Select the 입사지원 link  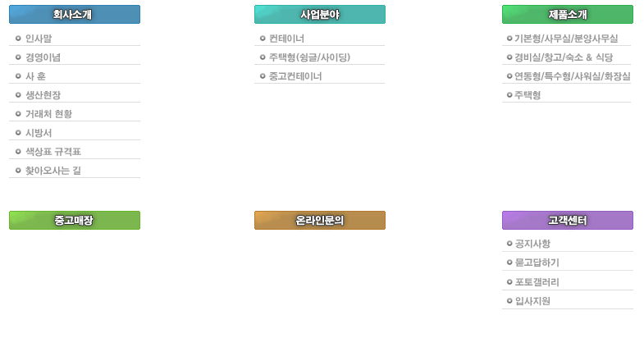[x=532, y=301]
